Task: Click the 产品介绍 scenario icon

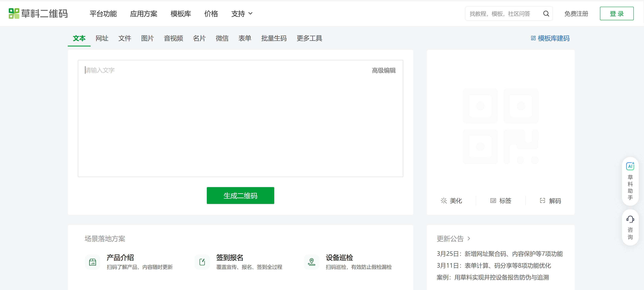Action: [x=92, y=262]
